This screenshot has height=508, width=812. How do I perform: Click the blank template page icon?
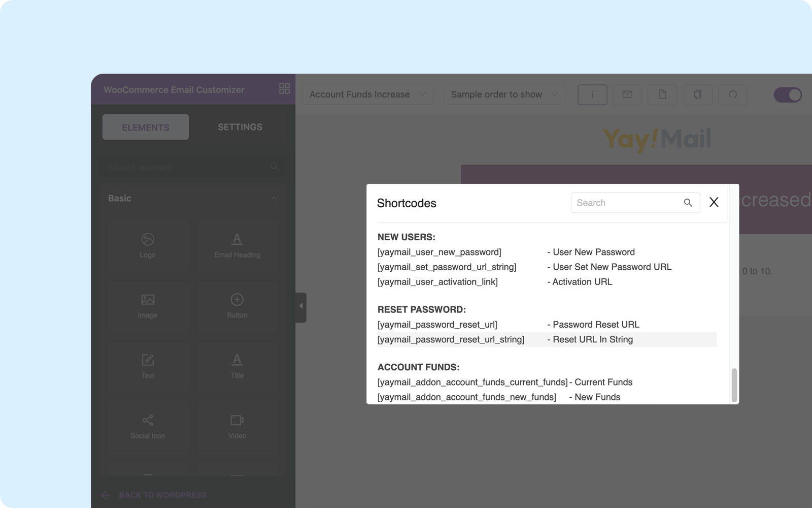coord(662,94)
